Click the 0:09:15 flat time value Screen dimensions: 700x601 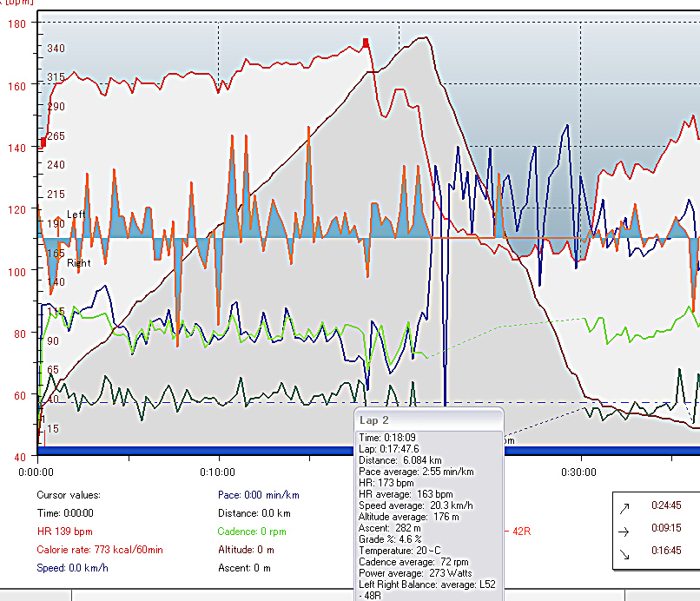[x=666, y=528]
